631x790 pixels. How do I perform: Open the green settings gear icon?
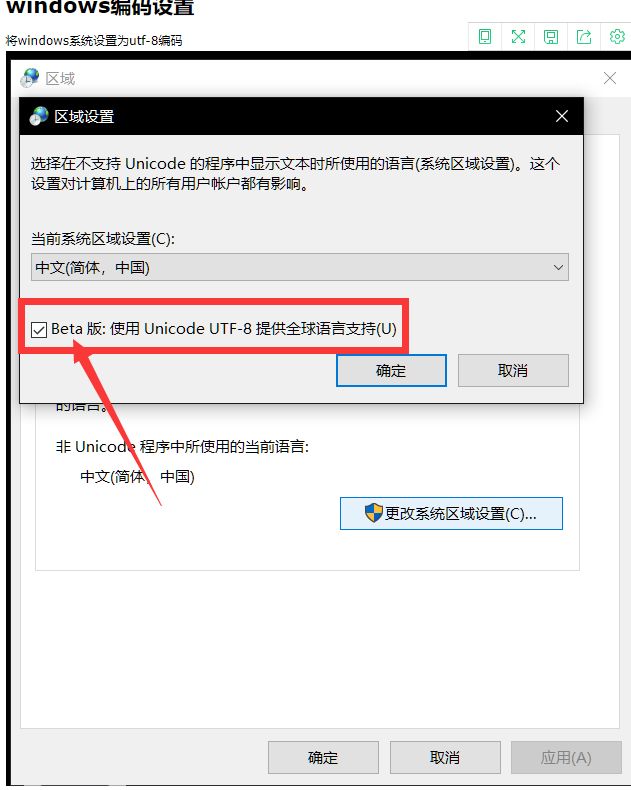coord(617,37)
